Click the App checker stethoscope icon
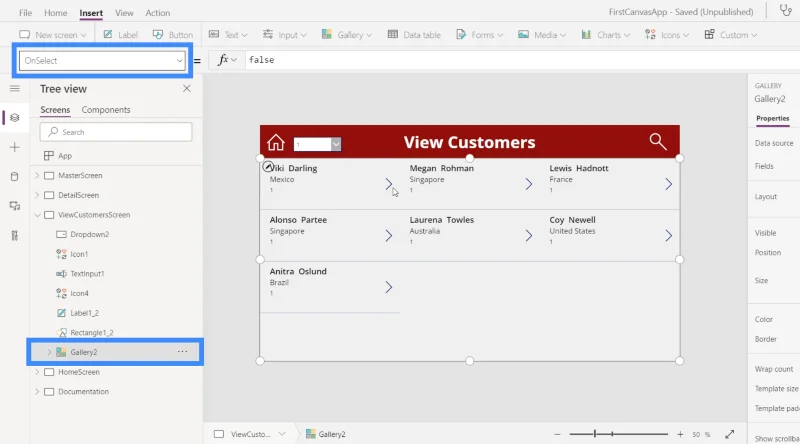This screenshot has height=444, width=800. point(786,11)
